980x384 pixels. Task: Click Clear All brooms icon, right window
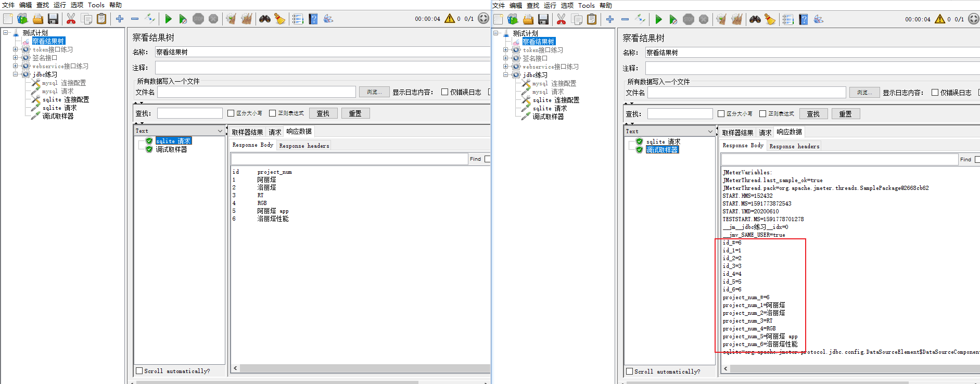point(736,19)
